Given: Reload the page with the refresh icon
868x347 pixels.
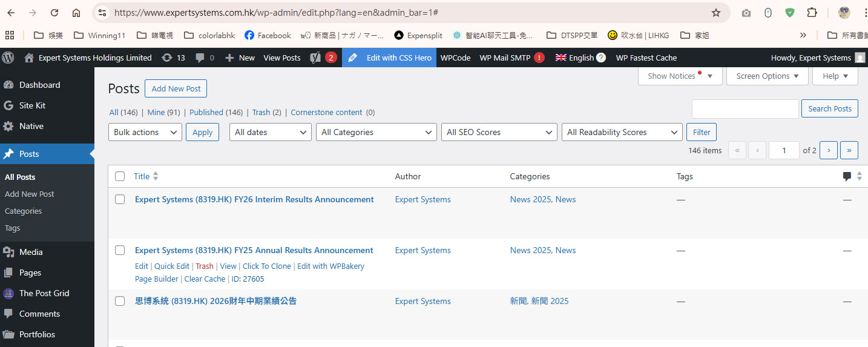Looking at the screenshot, I should click(54, 13).
